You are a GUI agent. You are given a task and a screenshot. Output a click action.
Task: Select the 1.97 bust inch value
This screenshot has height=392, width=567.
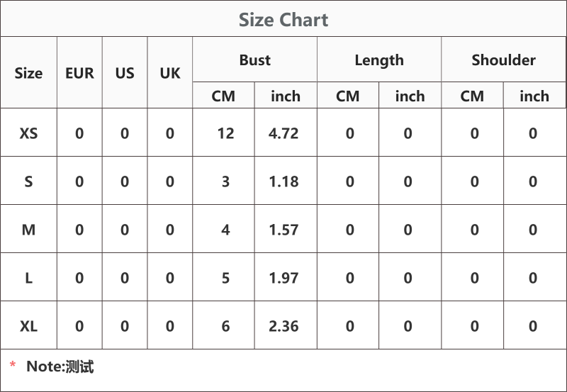click(x=283, y=278)
